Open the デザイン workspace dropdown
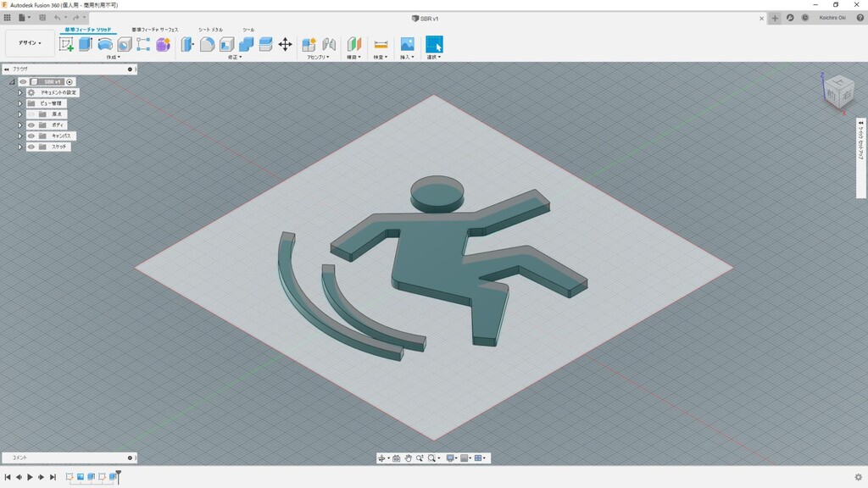 pyautogui.click(x=30, y=42)
